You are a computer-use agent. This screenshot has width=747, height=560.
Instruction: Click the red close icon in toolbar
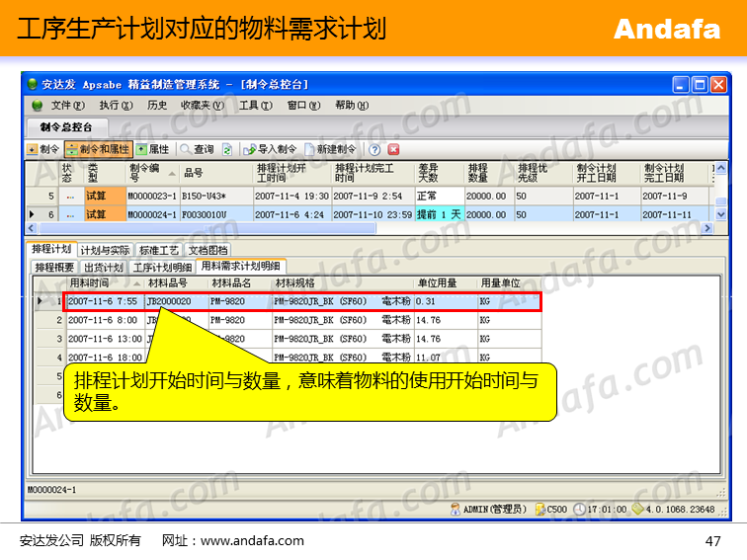tap(393, 149)
